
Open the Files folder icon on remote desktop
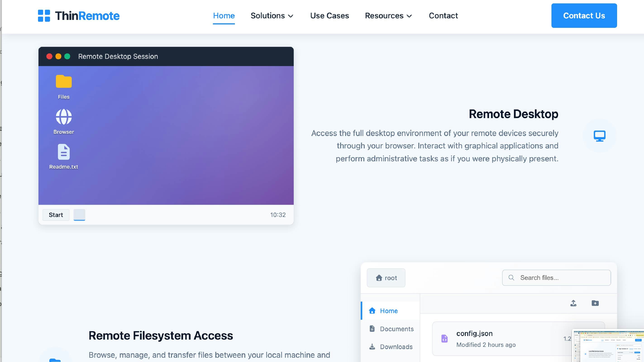(64, 81)
